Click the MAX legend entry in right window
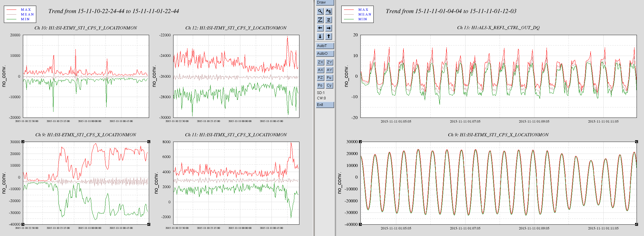Viewport: 644px width, 236px height. (363, 10)
